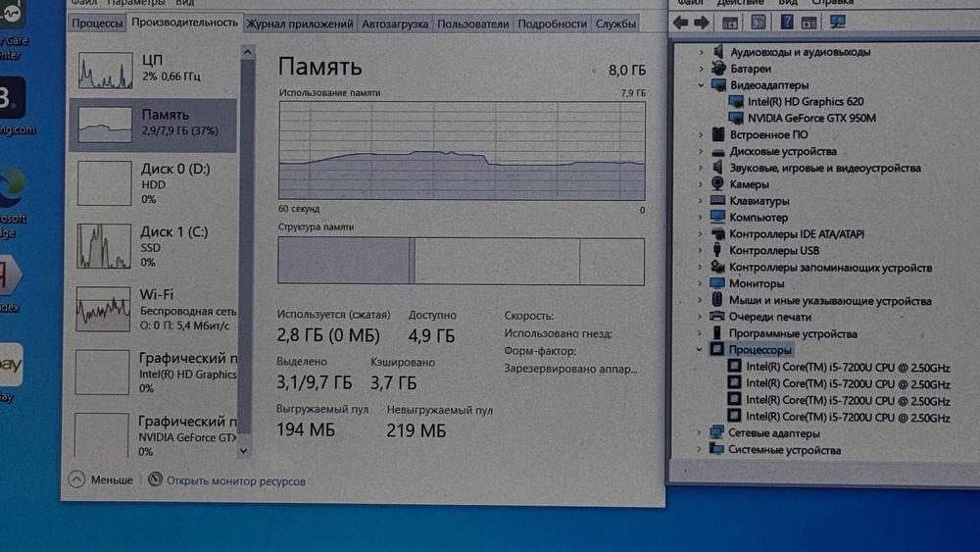Click the resource monitor icon

pyautogui.click(x=155, y=479)
